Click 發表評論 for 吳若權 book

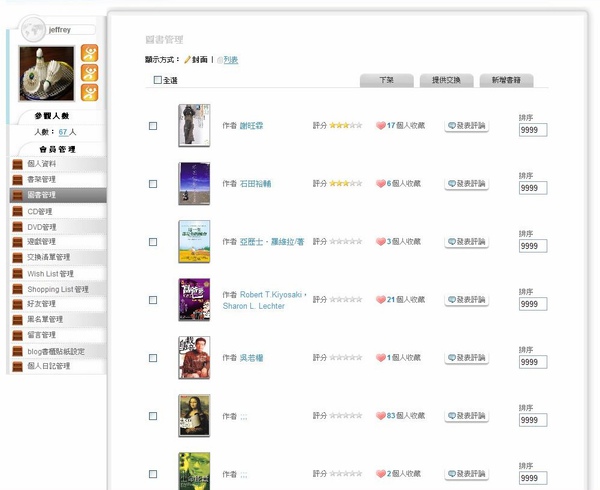tap(466, 358)
